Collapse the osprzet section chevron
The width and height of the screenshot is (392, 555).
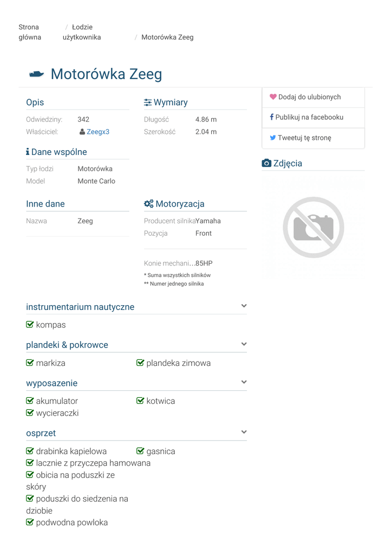click(x=244, y=432)
